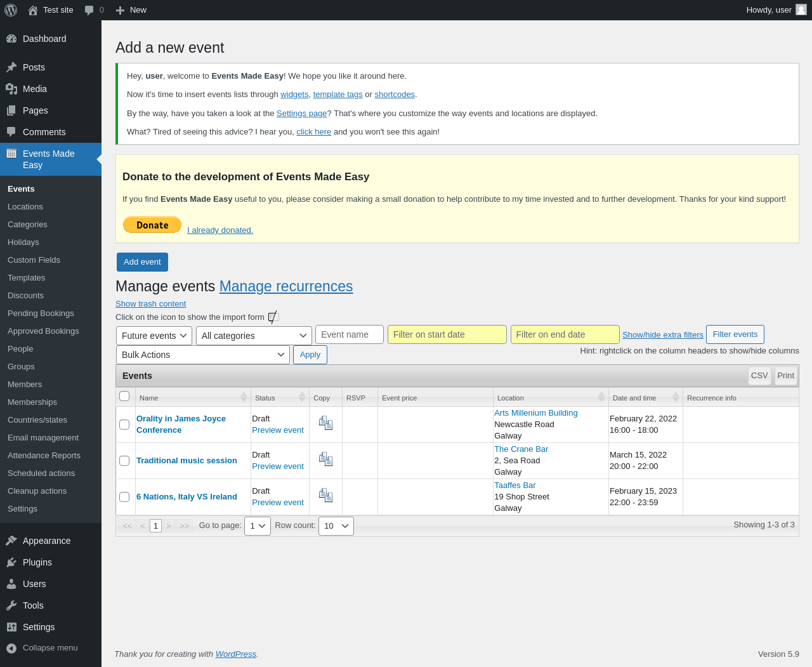Screen dimensions: 812x667
Task: Click the Comments sidebar icon
Action: [x=11, y=132]
